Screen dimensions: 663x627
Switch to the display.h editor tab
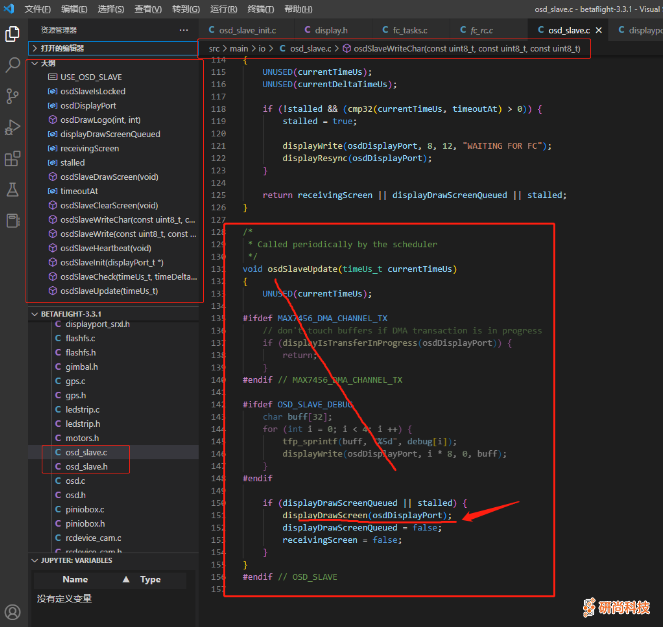click(331, 30)
